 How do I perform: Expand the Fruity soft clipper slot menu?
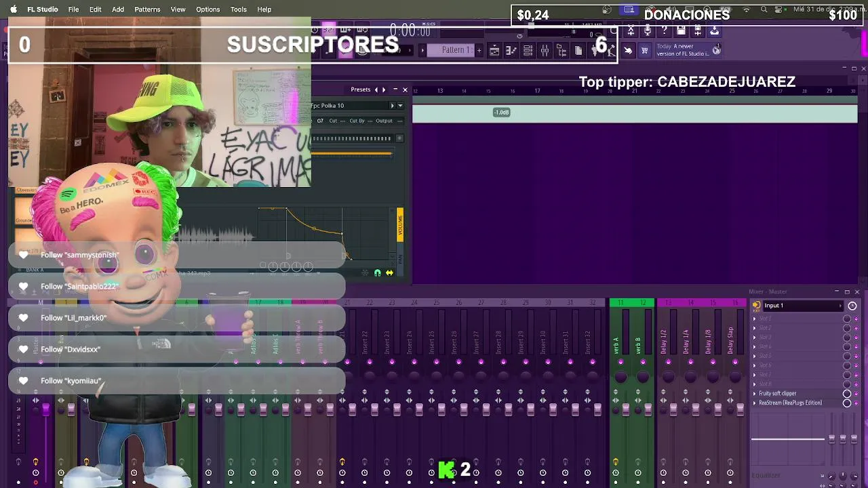point(754,394)
